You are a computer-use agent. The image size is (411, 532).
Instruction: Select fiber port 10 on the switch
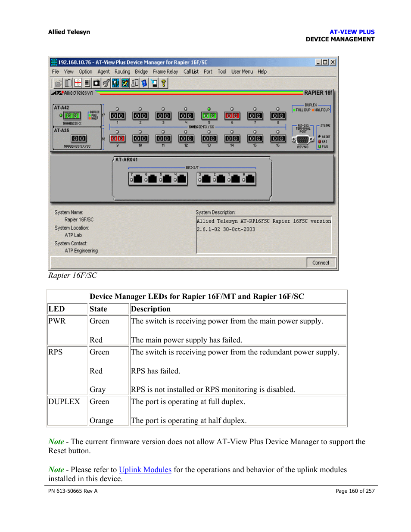coord(140,138)
